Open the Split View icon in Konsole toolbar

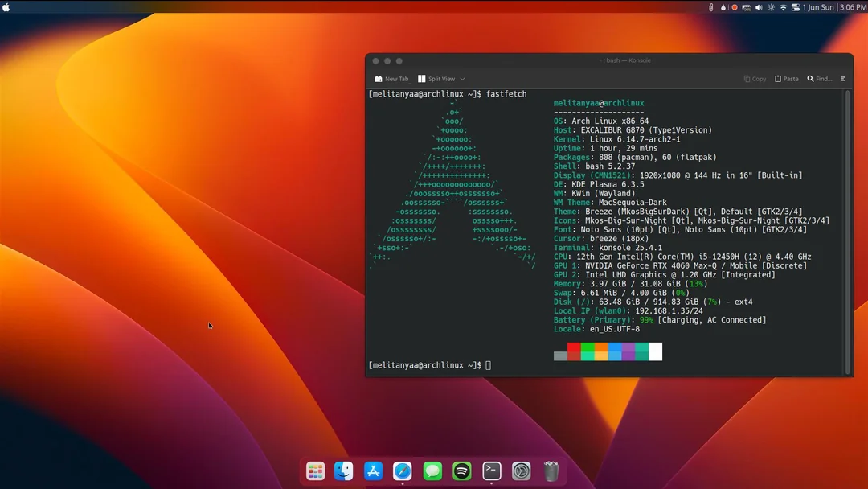point(420,78)
